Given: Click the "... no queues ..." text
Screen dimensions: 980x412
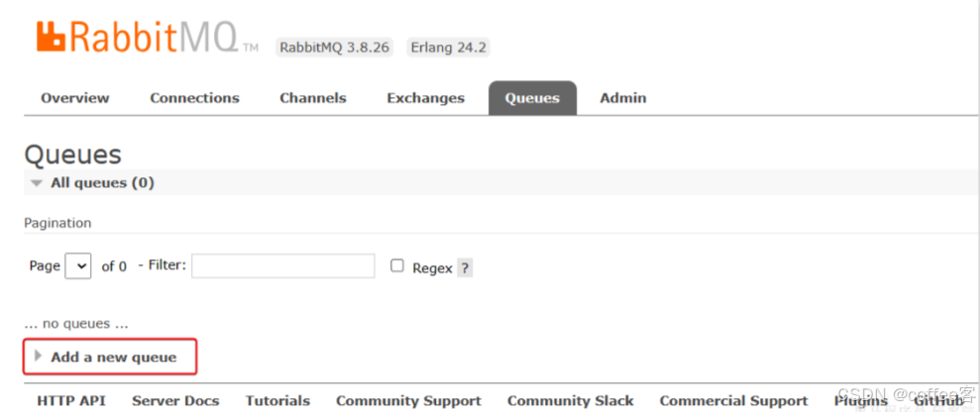Looking at the screenshot, I should click(75, 324).
